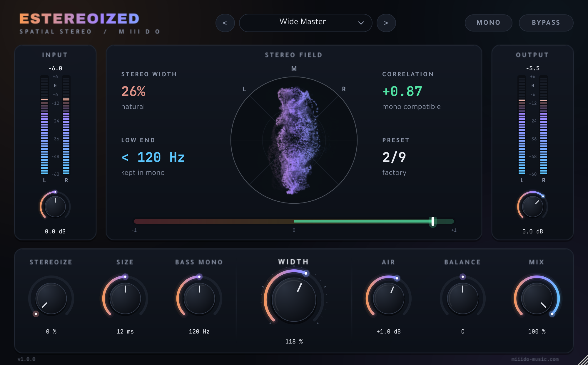The image size is (588, 365).
Task: Click the Balance value C
Action: (x=463, y=331)
